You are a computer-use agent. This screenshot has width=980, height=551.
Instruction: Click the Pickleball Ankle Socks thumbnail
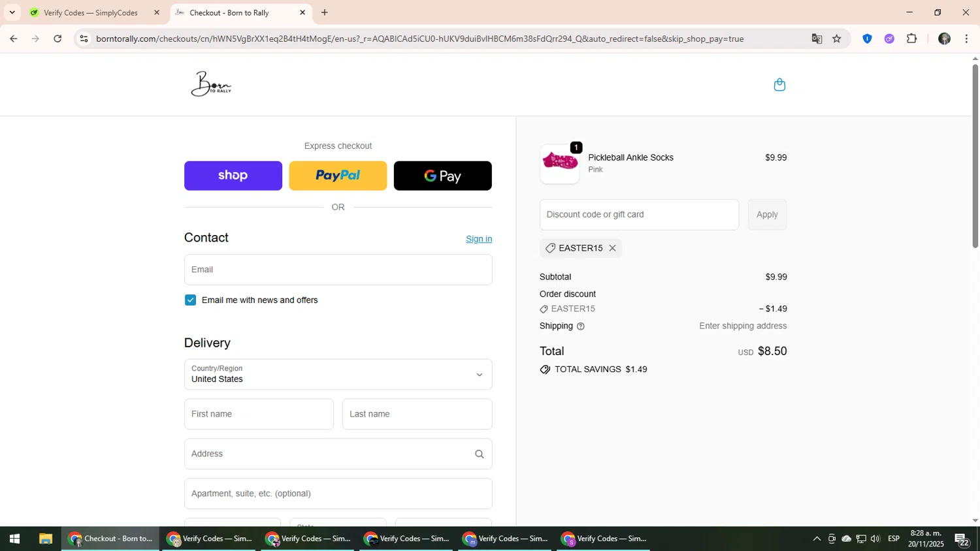pos(560,163)
